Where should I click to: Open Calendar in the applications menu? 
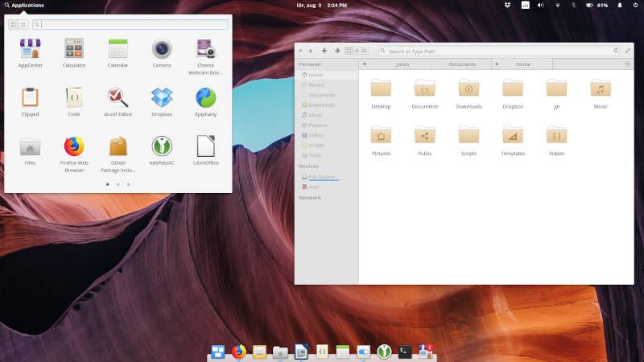[118, 53]
